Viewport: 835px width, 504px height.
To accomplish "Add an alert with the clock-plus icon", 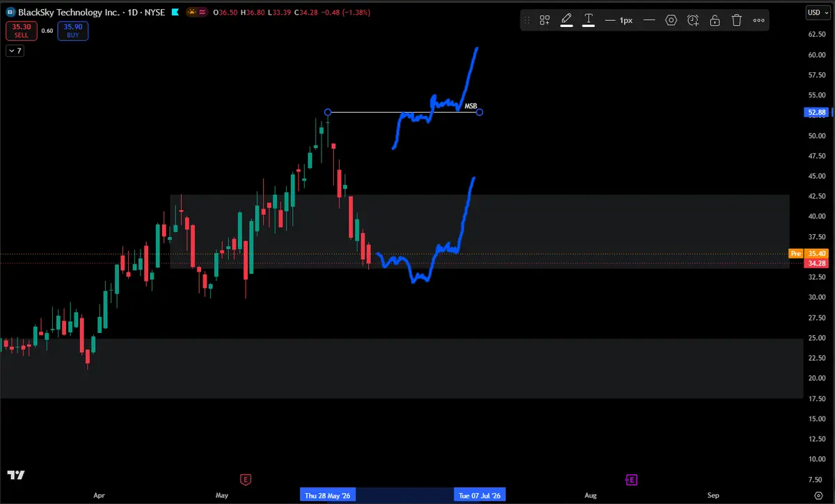I will 693,20.
